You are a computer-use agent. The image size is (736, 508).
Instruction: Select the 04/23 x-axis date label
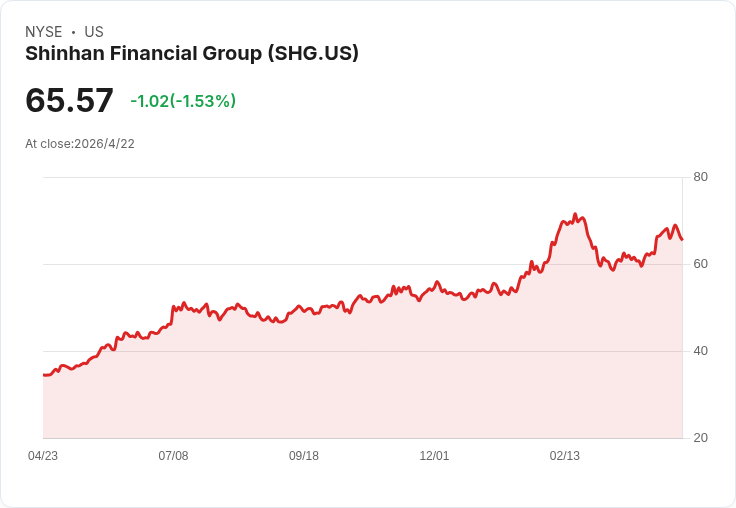pyautogui.click(x=43, y=456)
